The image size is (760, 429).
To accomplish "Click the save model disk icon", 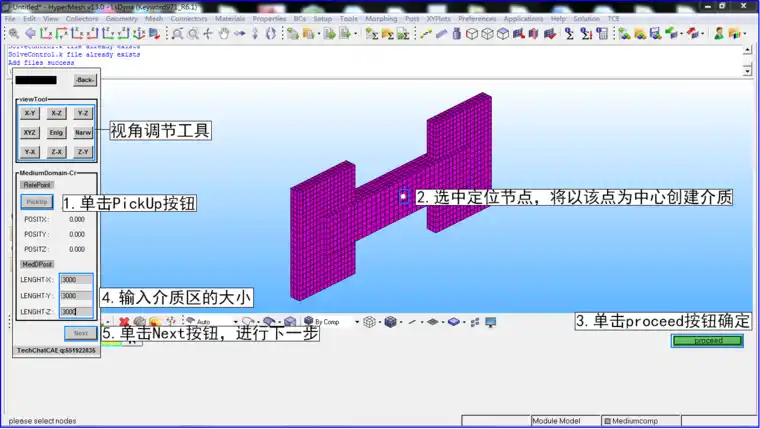I will (656, 33).
